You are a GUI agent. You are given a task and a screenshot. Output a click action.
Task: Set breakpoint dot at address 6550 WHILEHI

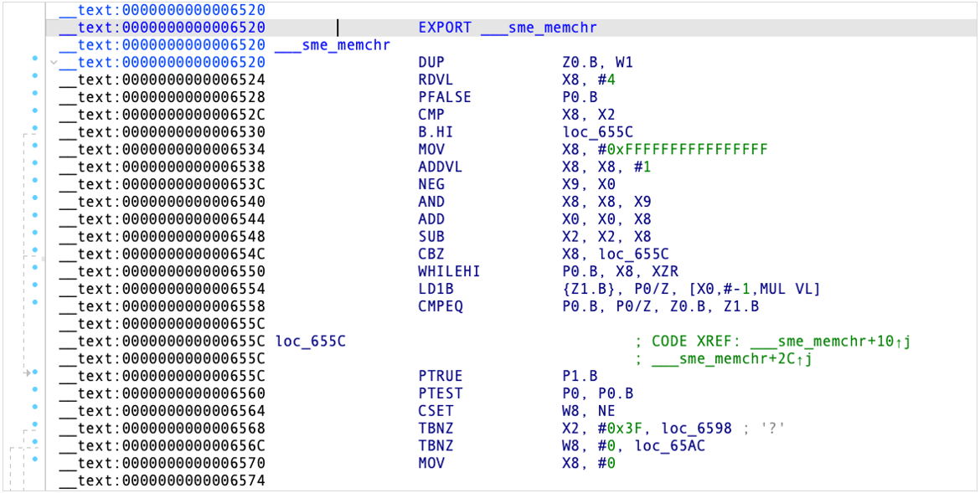tap(35, 268)
